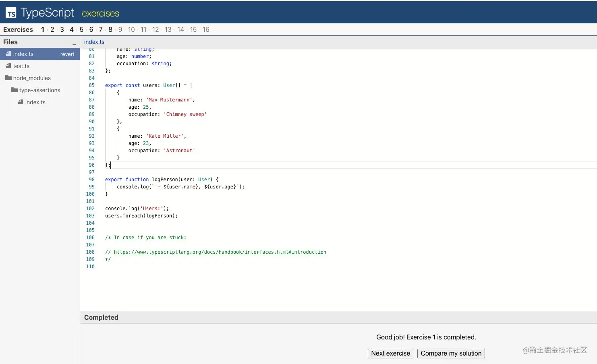Revert changes to index.ts
Image resolution: width=597 pixels, height=364 pixels.
click(x=67, y=54)
